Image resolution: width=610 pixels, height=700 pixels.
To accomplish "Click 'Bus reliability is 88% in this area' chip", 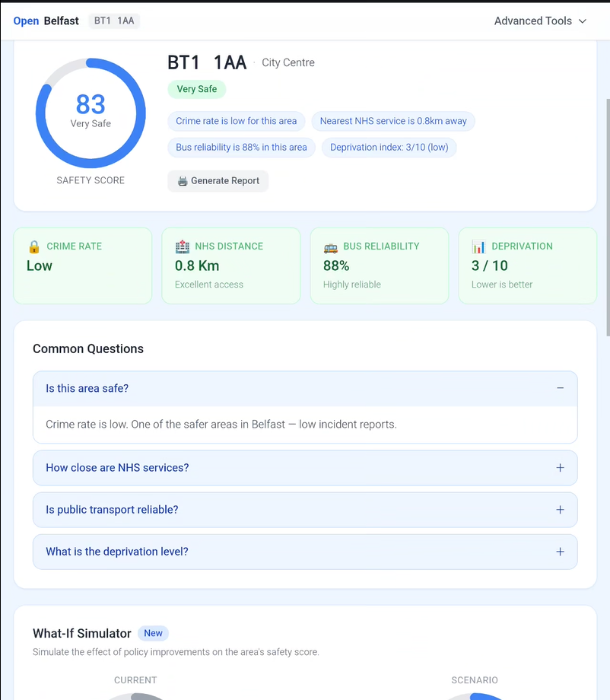I will (241, 148).
